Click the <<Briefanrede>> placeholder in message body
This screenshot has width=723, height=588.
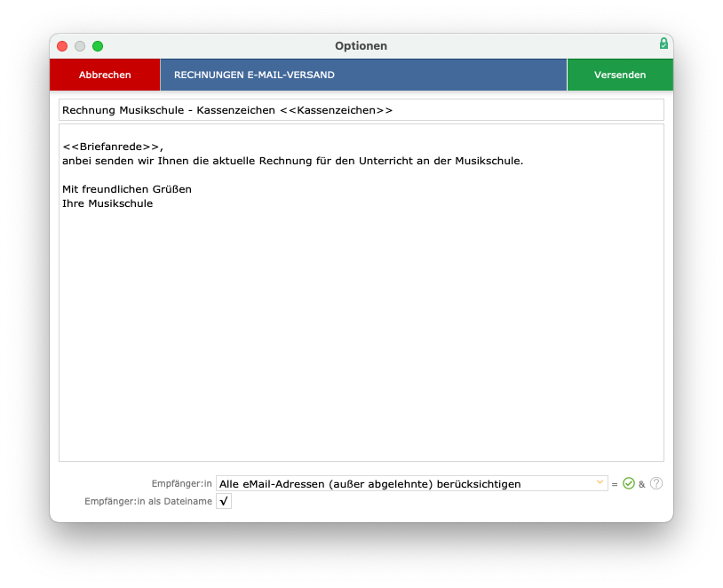111,147
